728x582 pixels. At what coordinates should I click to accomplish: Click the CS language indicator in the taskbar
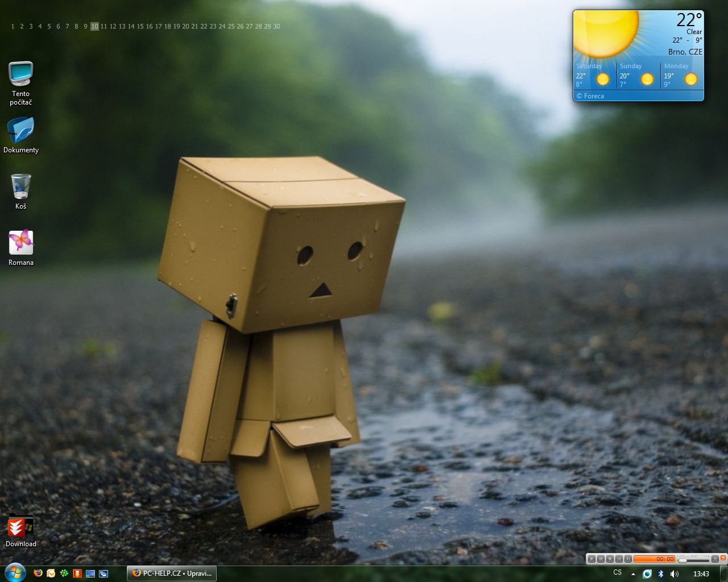[x=618, y=573]
